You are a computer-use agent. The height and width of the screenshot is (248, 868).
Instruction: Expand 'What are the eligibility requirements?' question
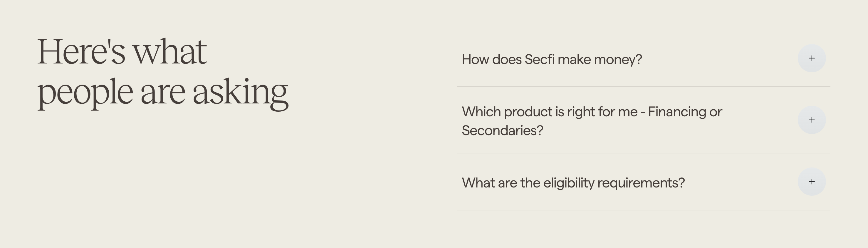point(811,182)
